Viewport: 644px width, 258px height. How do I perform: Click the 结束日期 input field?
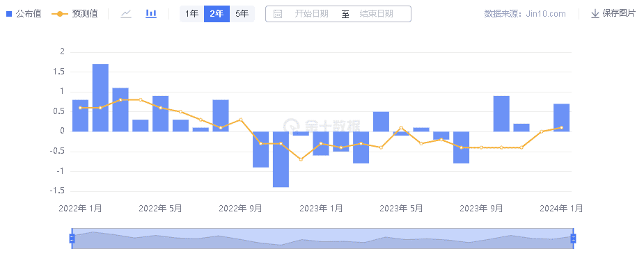click(376, 14)
